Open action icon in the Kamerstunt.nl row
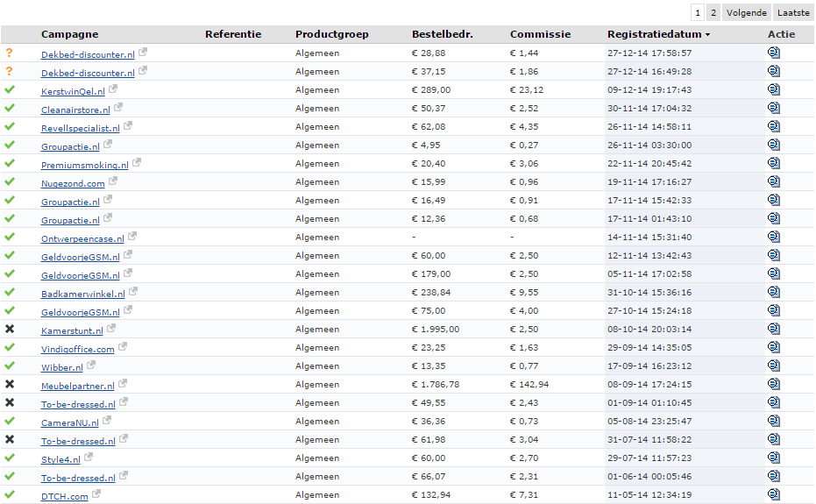This screenshot has width=816, height=504. [x=773, y=329]
